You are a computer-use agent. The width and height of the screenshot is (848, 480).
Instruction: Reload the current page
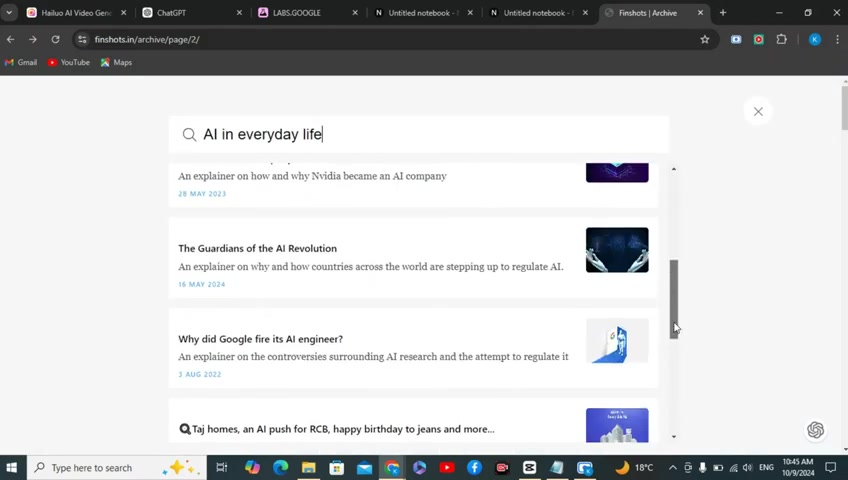point(55,39)
